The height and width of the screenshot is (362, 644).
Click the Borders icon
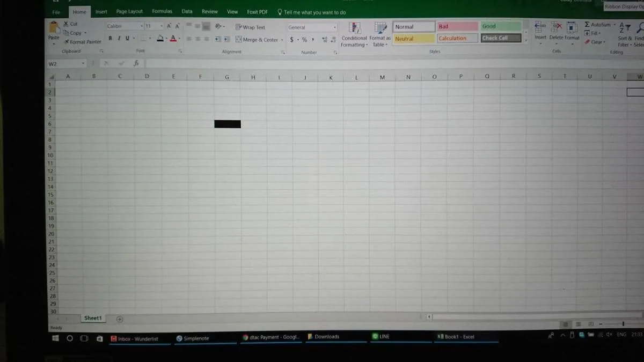click(x=144, y=38)
